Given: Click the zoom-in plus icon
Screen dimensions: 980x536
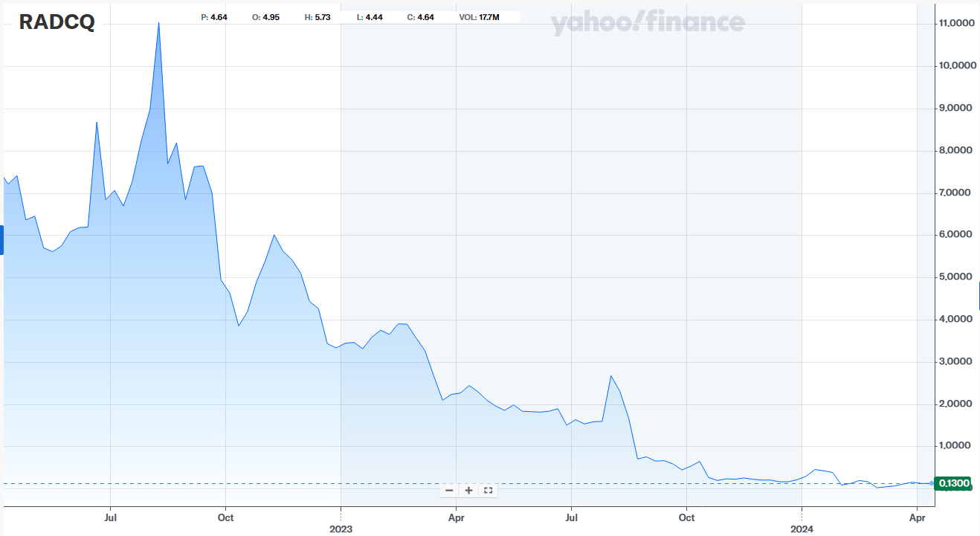Looking at the screenshot, I should coord(468,491).
